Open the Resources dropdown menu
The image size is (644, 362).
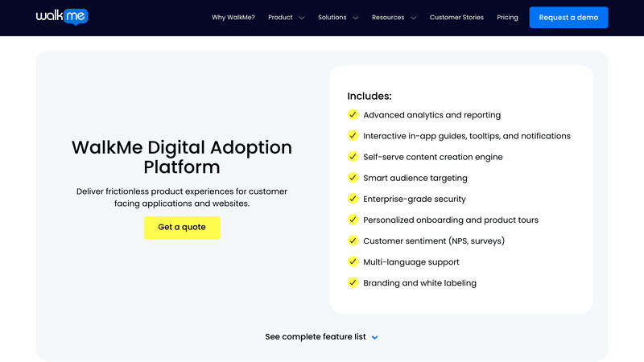394,18
